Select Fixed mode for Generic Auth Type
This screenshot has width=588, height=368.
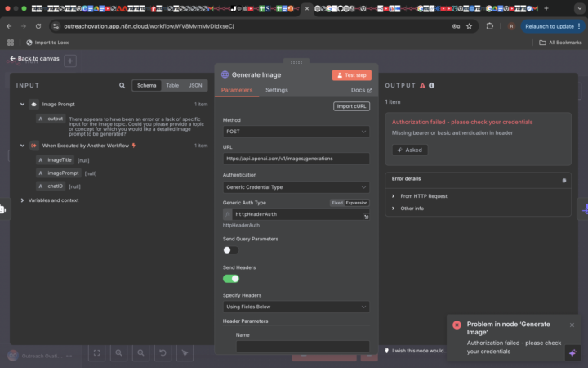337,203
